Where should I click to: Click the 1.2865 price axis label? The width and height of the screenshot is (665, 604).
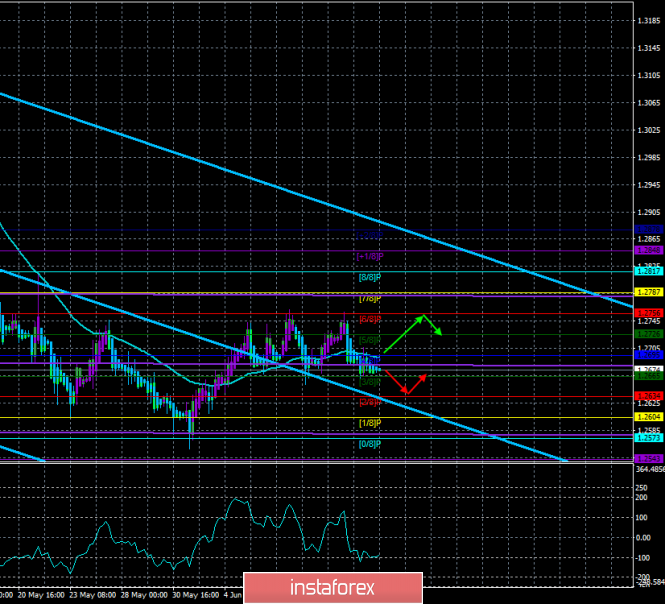649,239
